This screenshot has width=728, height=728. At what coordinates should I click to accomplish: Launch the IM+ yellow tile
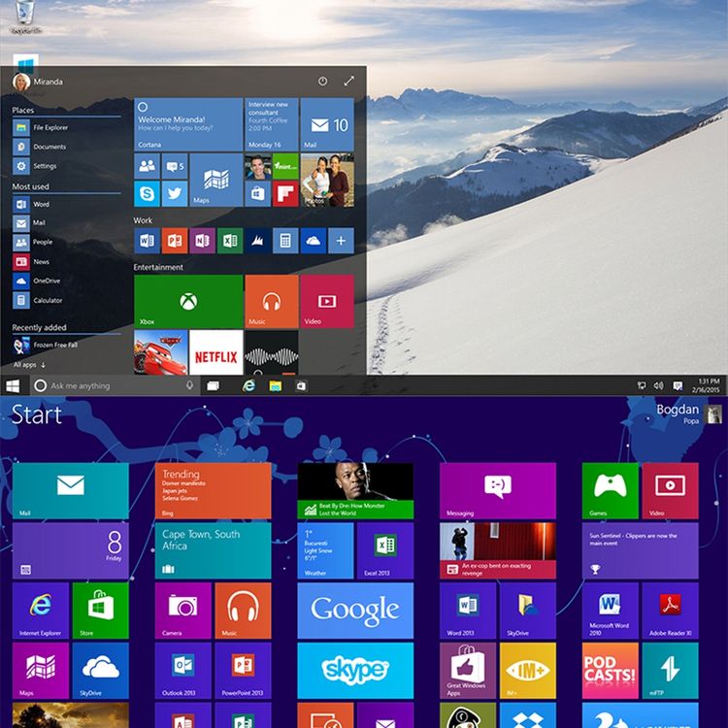528,671
